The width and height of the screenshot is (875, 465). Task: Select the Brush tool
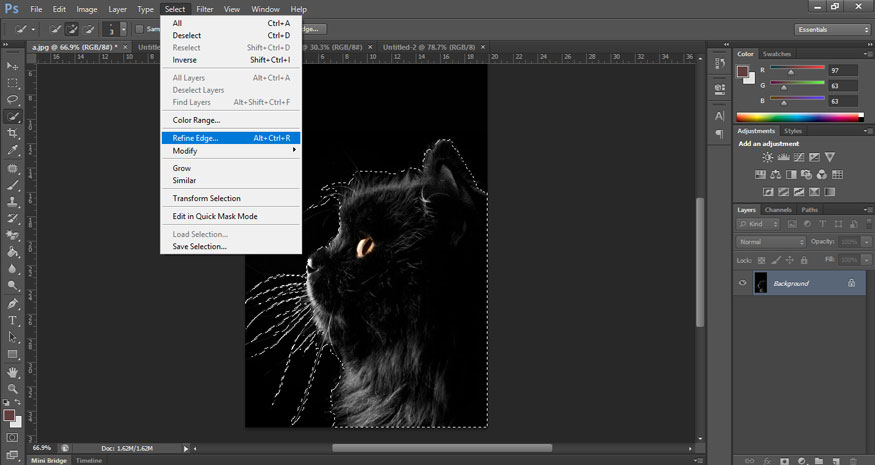pyautogui.click(x=12, y=185)
